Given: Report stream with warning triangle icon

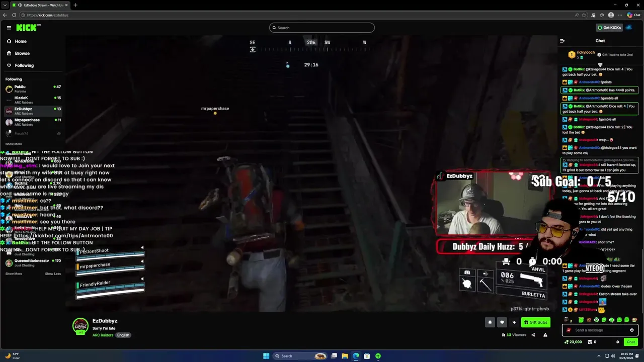Looking at the screenshot, I should (x=545, y=335).
